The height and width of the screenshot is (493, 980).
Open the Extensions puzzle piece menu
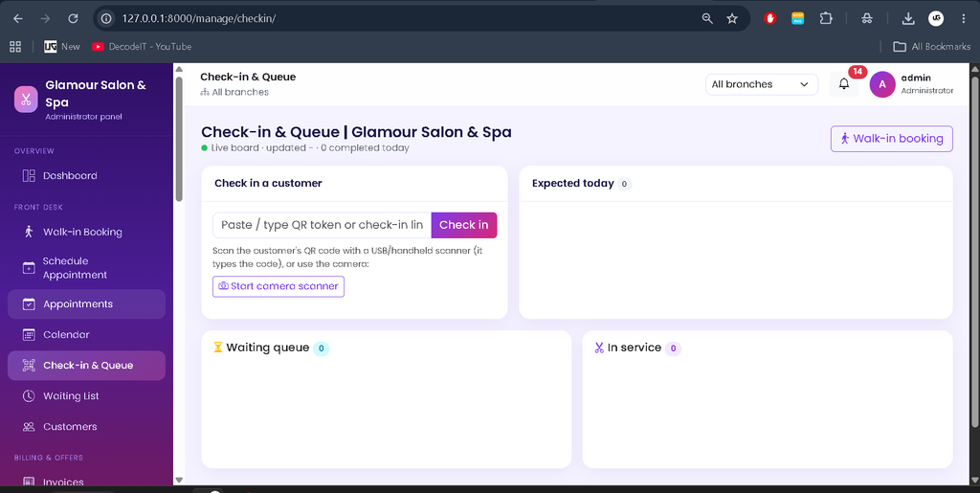click(826, 19)
